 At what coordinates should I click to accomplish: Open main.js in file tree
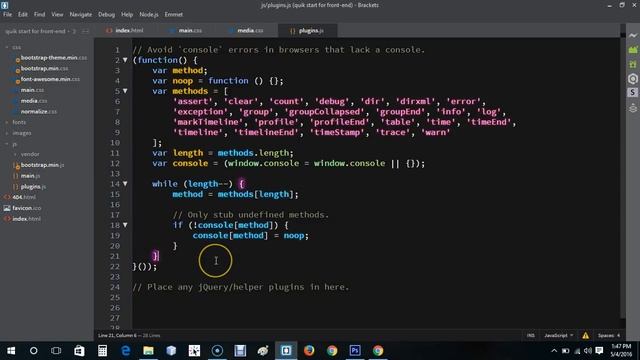(x=30, y=176)
